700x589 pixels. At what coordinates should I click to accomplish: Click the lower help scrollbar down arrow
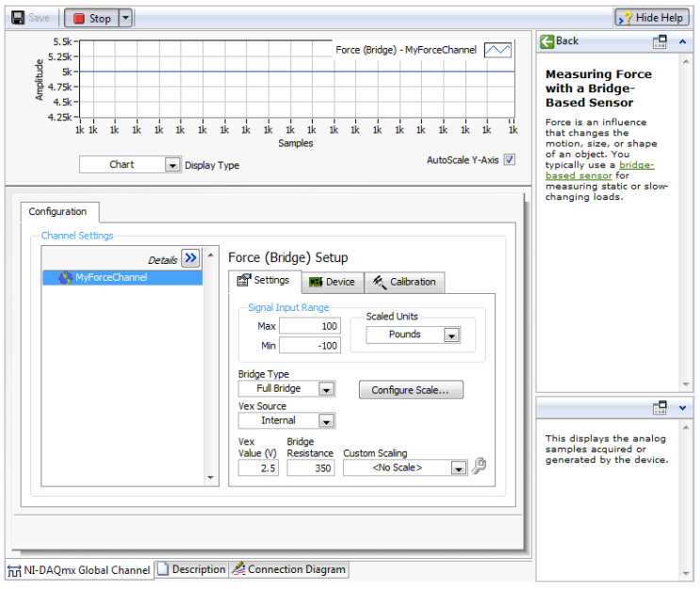686,574
